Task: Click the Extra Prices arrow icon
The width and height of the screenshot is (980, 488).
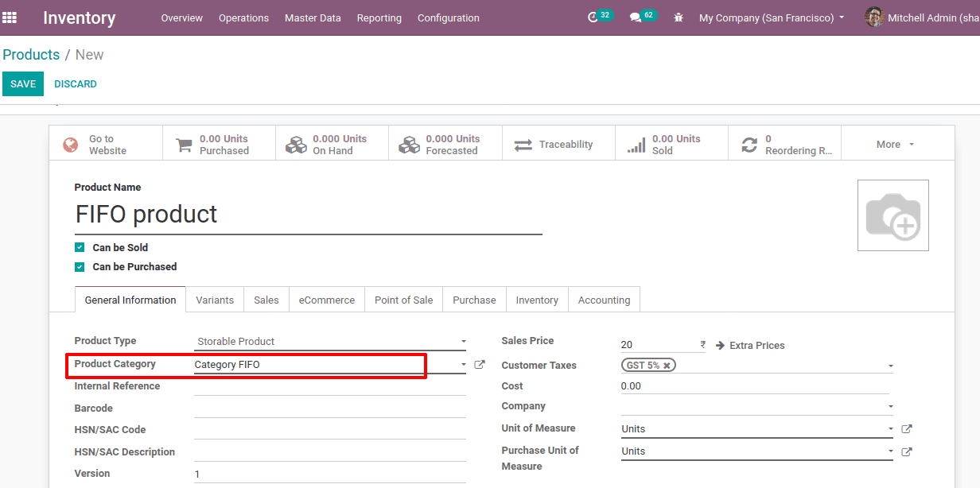Action: 720,346
